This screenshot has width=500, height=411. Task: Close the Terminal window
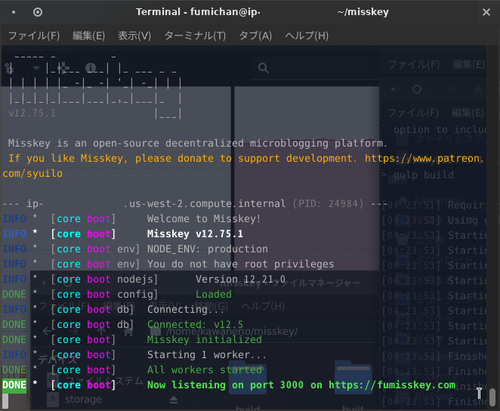(x=486, y=12)
